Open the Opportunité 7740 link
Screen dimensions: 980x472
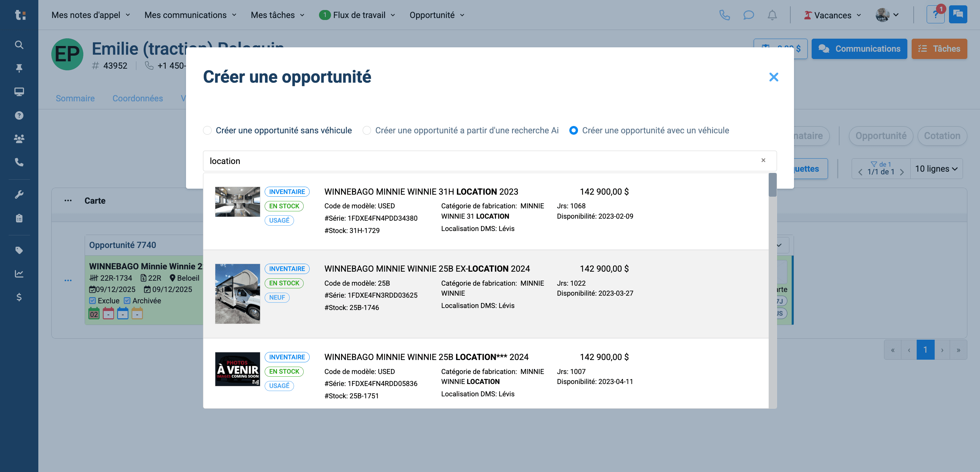(x=123, y=245)
